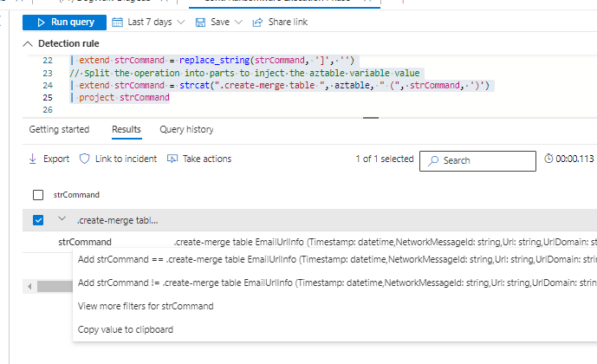Click the Share link label
The width and height of the screenshot is (597, 364).
288,22
